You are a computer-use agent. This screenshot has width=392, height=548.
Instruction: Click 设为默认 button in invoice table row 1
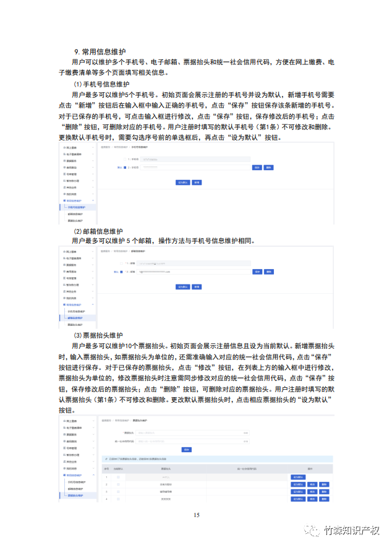coord(299,477)
